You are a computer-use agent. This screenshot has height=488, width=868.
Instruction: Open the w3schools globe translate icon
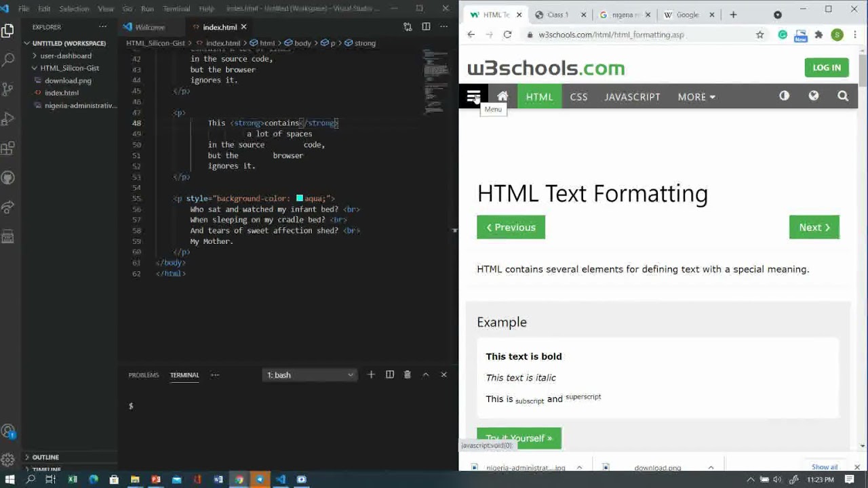tap(814, 96)
